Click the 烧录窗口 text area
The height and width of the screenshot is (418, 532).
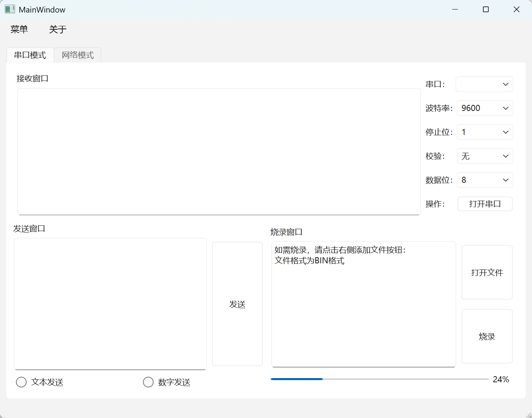tap(364, 304)
